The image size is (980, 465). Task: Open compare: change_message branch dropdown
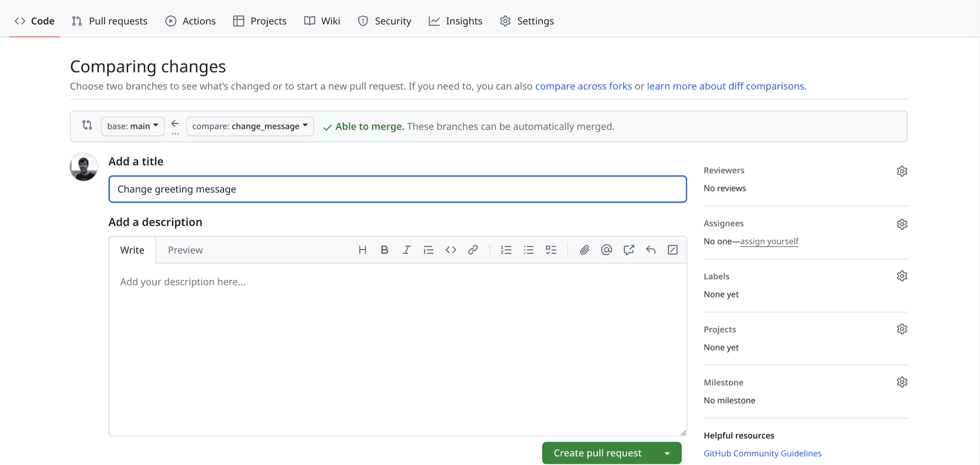tap(250, 126)
